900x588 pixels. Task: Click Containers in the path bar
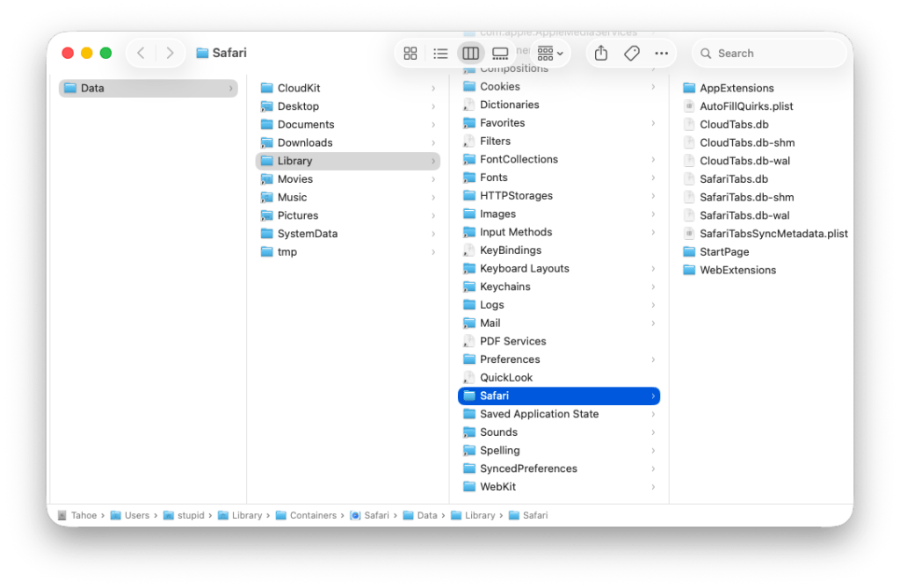coord(313,515)
